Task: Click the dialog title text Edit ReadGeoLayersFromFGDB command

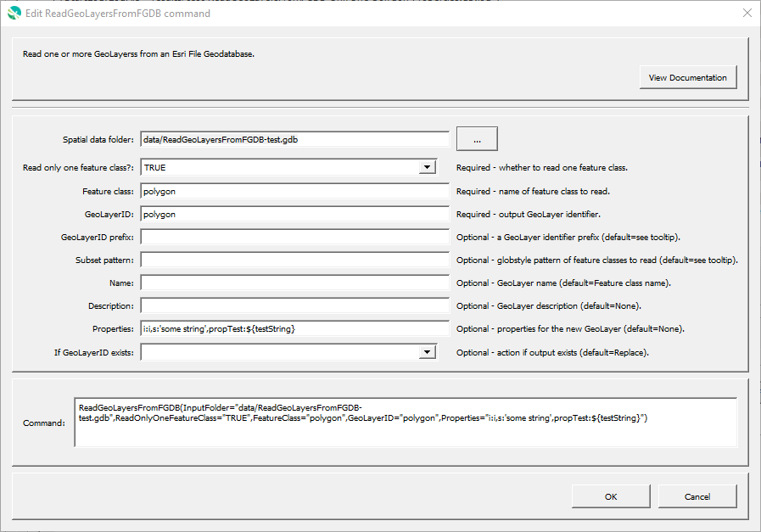Action: coord(118,14)
